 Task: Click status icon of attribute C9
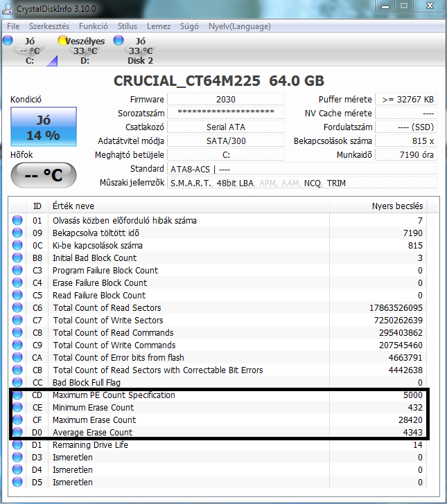click(17, 345)
